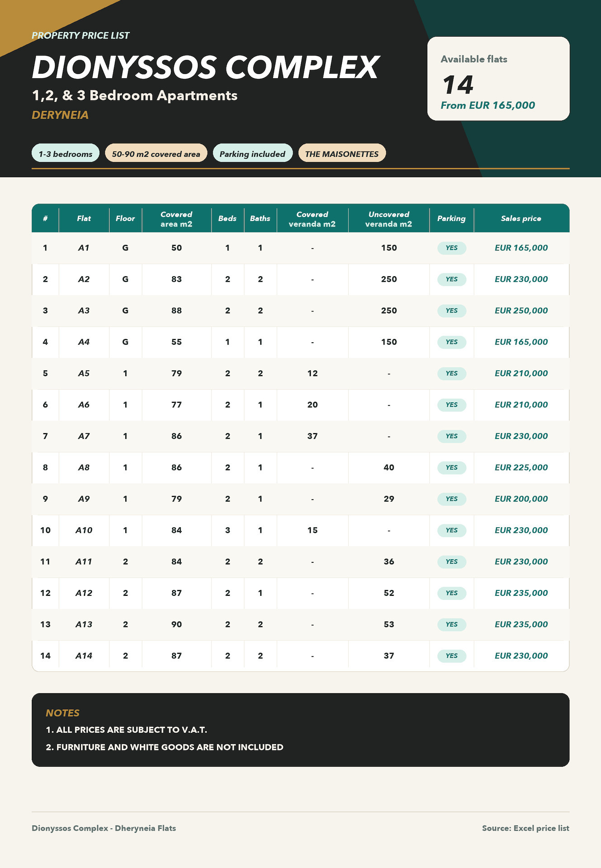Click the 'Parking' column header
Viewport: 601px width, 868px height.
(x=451, y=218)
